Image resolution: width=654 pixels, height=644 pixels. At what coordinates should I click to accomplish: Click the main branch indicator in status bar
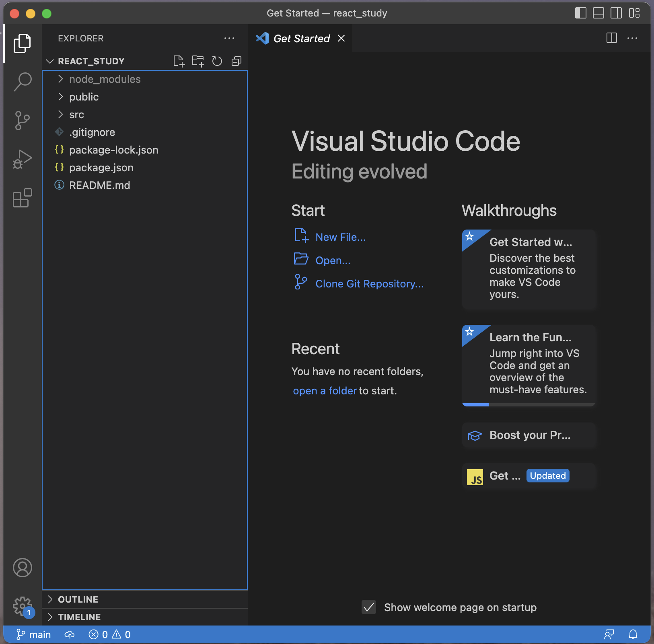33,634
